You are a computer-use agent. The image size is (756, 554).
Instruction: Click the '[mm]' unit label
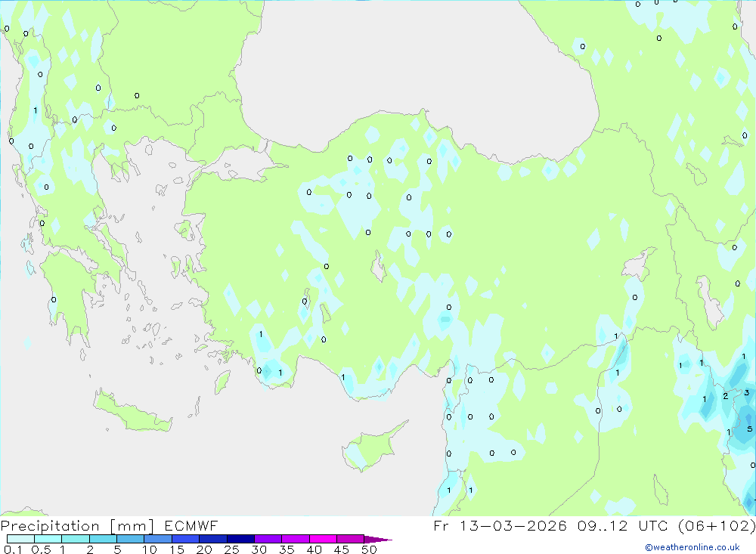pyautogui.click(x=132, y=526)
